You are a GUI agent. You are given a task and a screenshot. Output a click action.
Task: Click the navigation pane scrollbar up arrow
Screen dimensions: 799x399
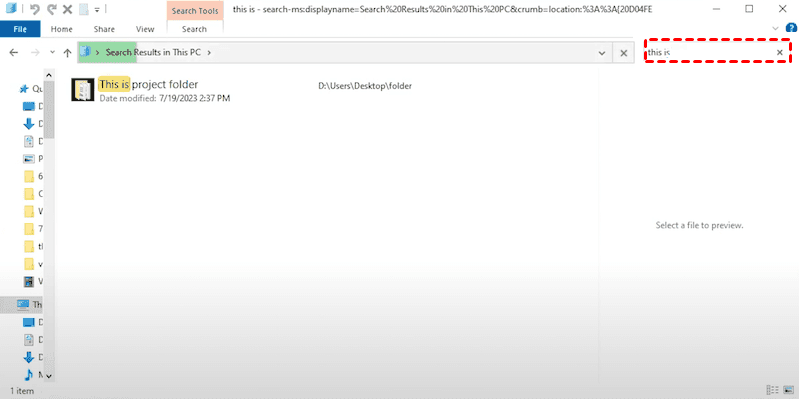click(x=49, y=75)
